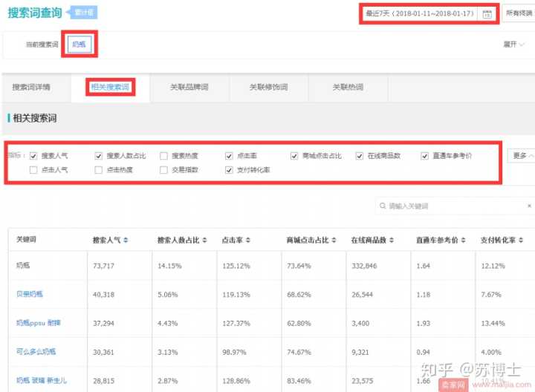The width and height of the screenshot is (535, 392).
Task: Open the 贝亲奶瓶 keyword link
Action: (30, 294)
